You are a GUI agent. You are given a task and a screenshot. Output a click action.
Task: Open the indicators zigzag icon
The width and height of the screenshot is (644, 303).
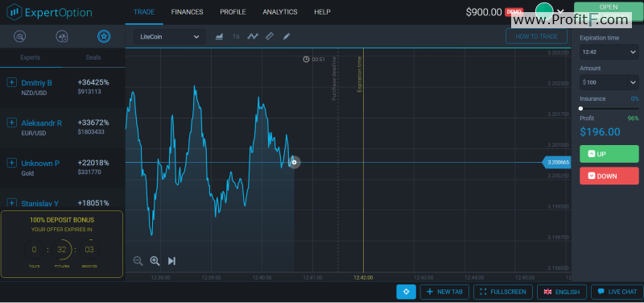click(253, 36)
